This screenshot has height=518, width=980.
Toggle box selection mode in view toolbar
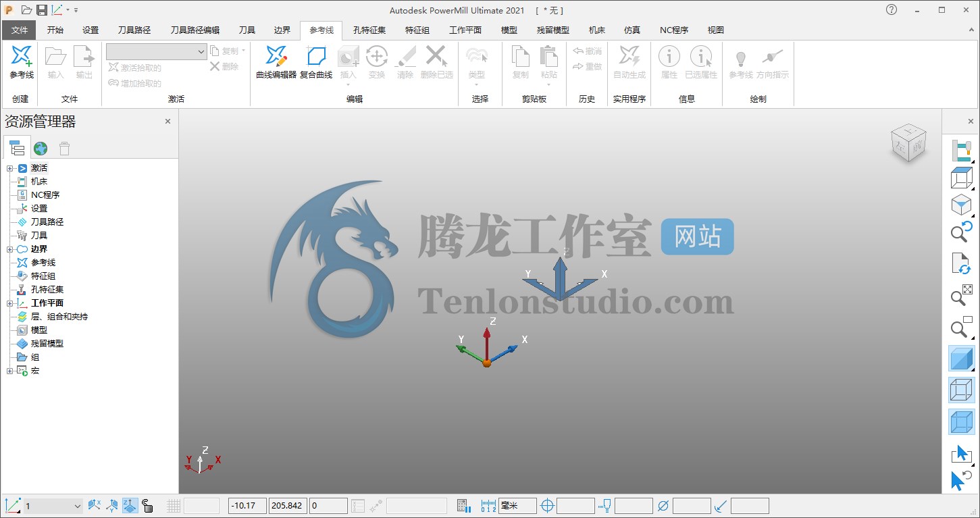pyautogui.click(x=961, y=453)
